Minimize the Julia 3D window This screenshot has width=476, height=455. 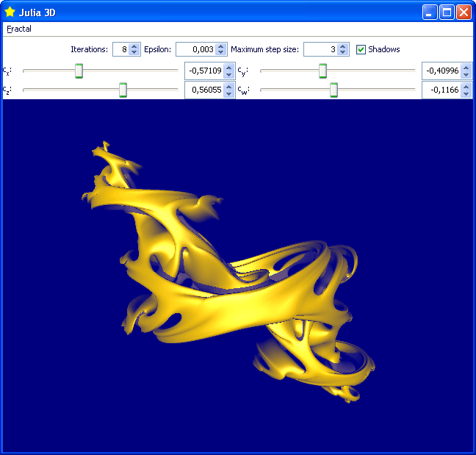(x=429, y=12)
